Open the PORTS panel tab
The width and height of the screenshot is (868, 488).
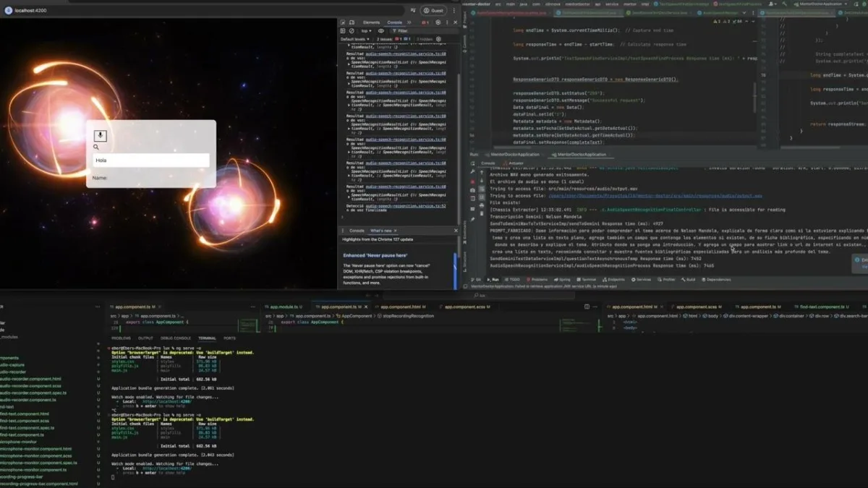point(229,338)
